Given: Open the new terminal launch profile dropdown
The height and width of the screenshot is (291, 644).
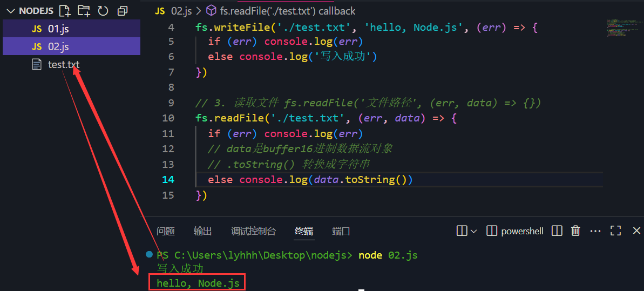Looking at the screenshot, I should click(x=473, y=231).
